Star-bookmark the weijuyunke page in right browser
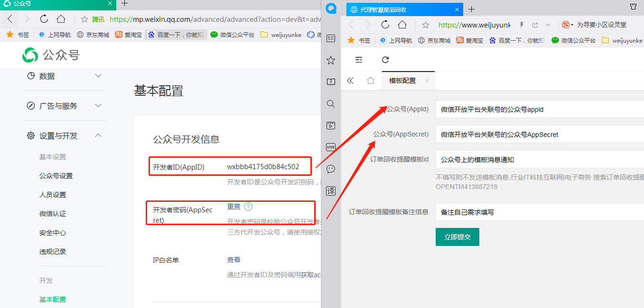 [426, 25]
